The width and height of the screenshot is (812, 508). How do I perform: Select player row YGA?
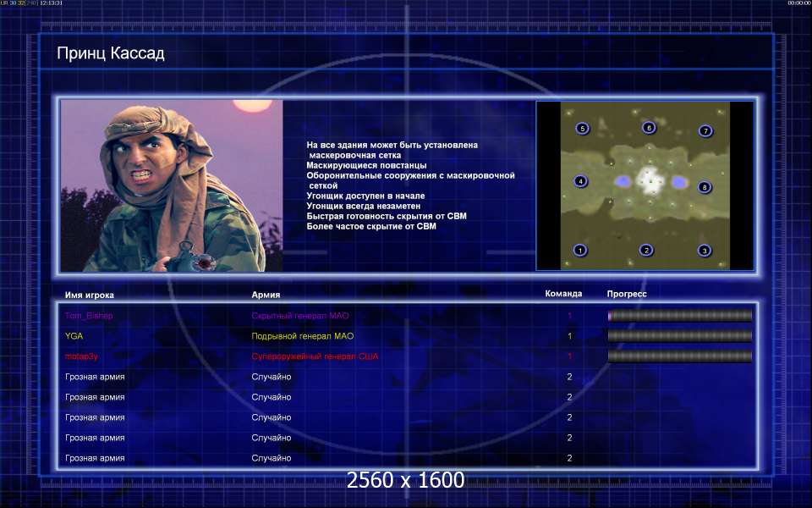(408, 336)
